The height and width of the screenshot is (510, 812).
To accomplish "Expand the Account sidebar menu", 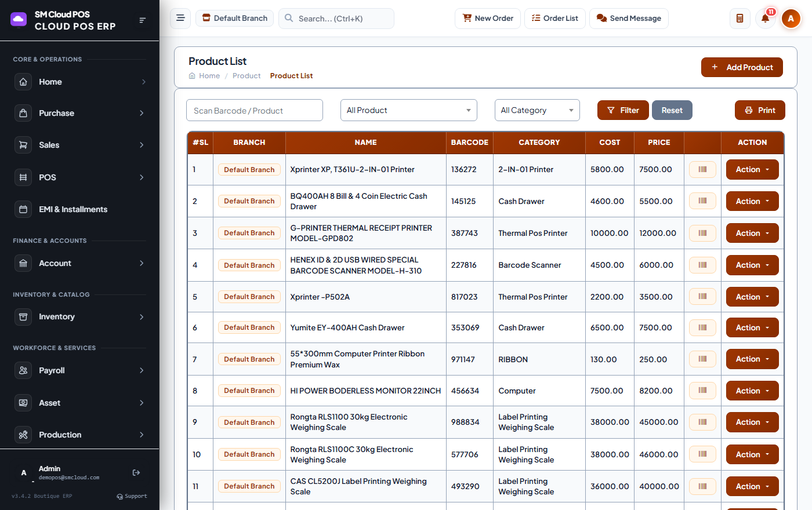I will (x=79, y=263).
